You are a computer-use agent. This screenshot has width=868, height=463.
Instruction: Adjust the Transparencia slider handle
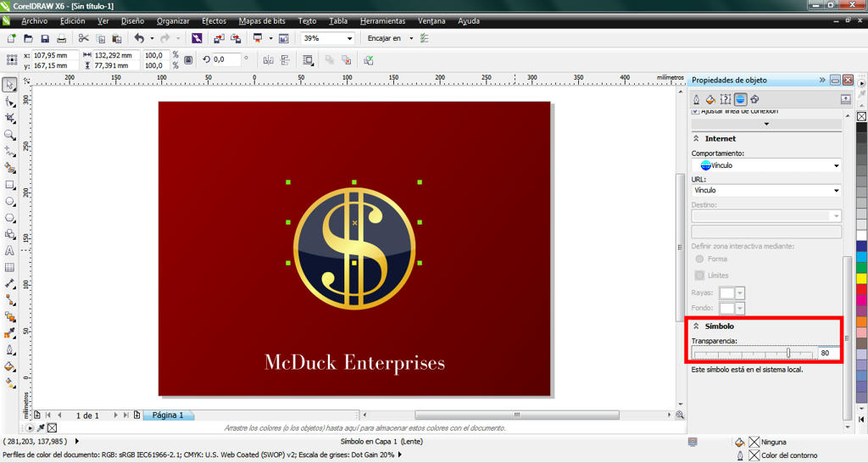788,353
